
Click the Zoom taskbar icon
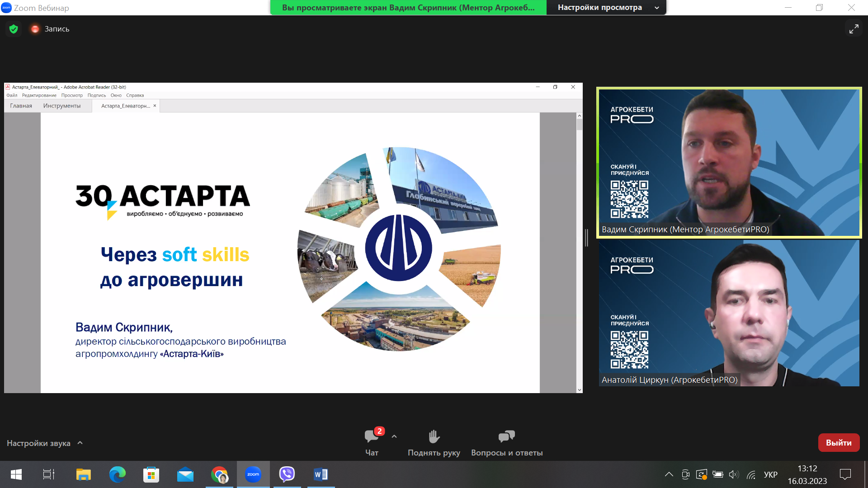253,474
